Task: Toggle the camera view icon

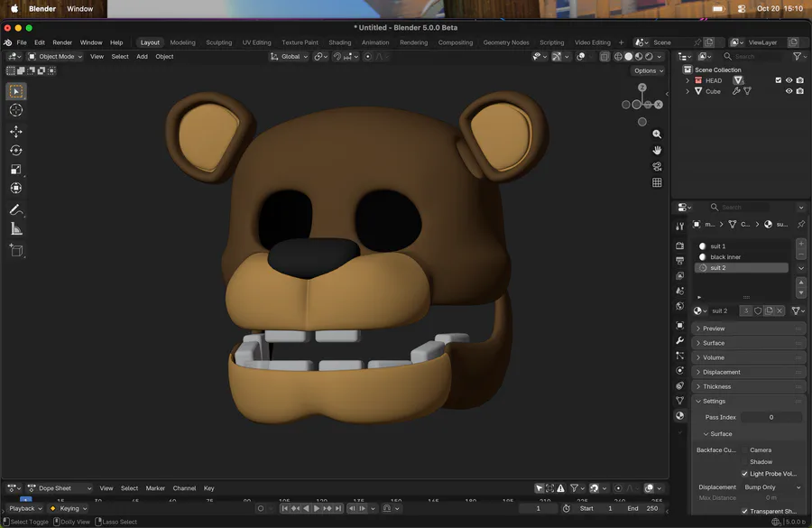Action: coord(657,166)
